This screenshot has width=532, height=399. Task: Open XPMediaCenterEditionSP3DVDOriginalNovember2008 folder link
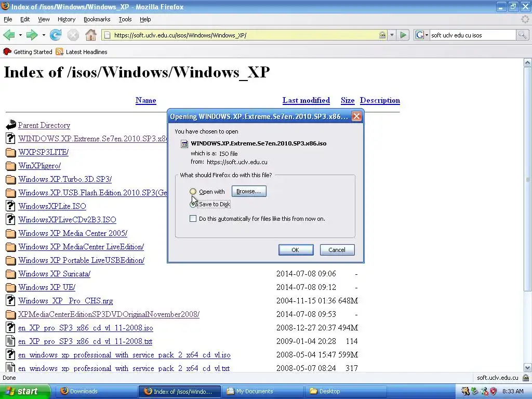[x=109, y=314]
